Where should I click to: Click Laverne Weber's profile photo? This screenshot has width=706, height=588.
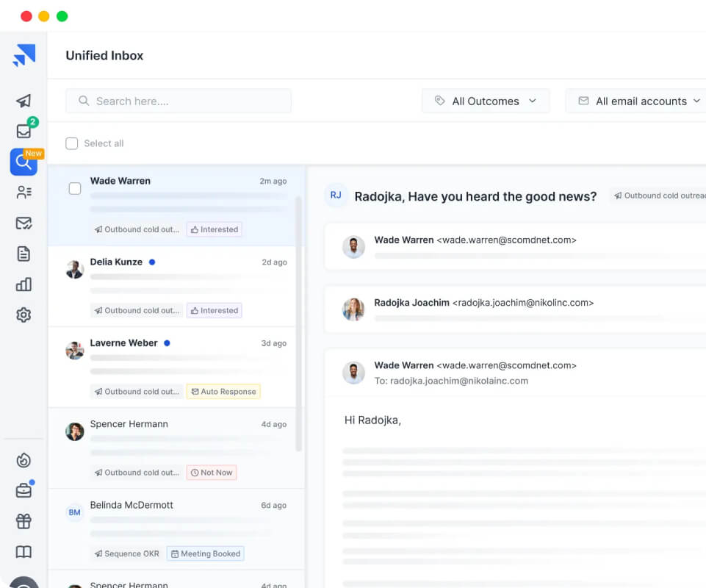(75, 351)
